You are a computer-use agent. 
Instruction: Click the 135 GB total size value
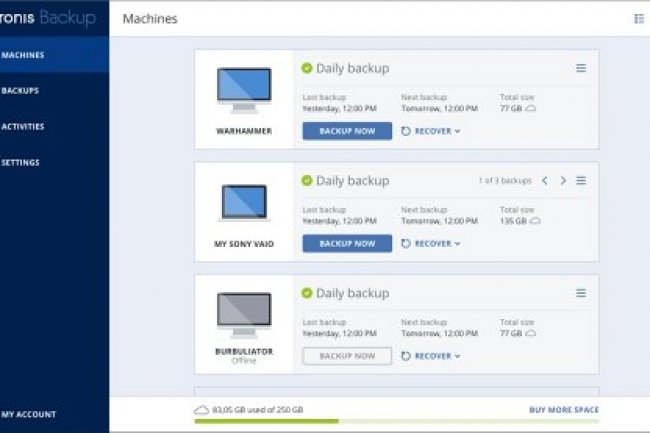(513, 221)
